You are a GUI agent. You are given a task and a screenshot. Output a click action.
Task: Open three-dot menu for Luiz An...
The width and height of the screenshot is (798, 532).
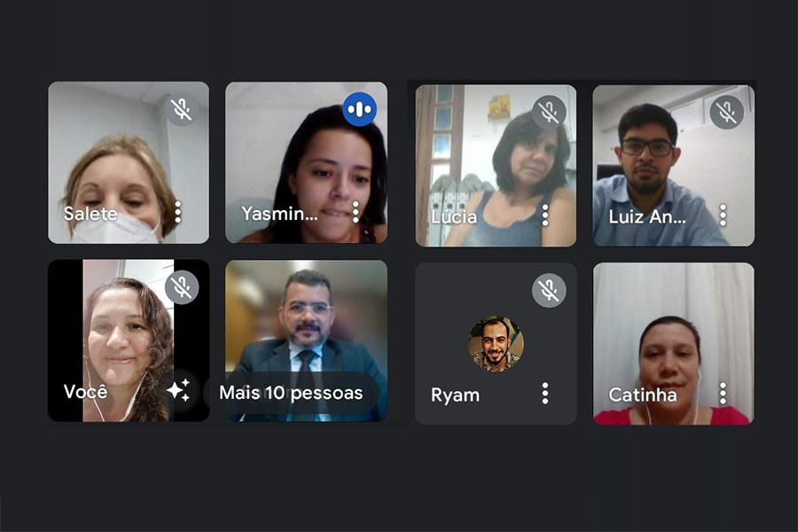tap(724, 215)
